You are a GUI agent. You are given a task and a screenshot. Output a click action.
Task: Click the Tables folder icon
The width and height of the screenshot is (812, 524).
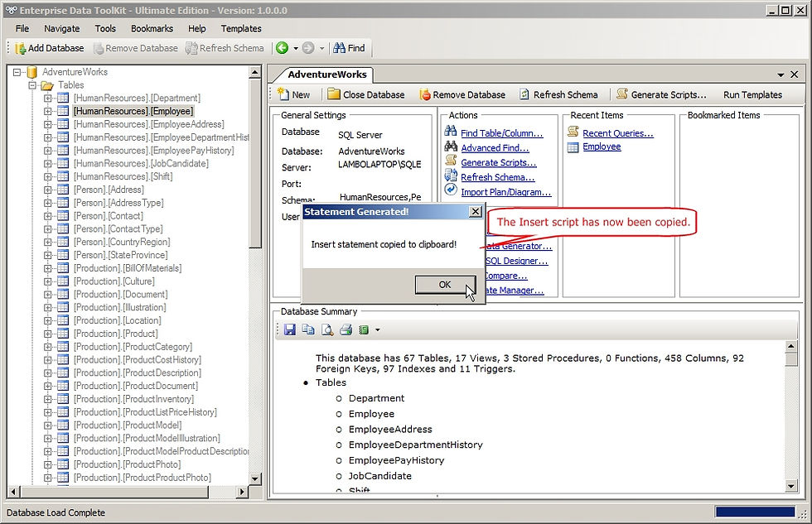click(47, 84)
